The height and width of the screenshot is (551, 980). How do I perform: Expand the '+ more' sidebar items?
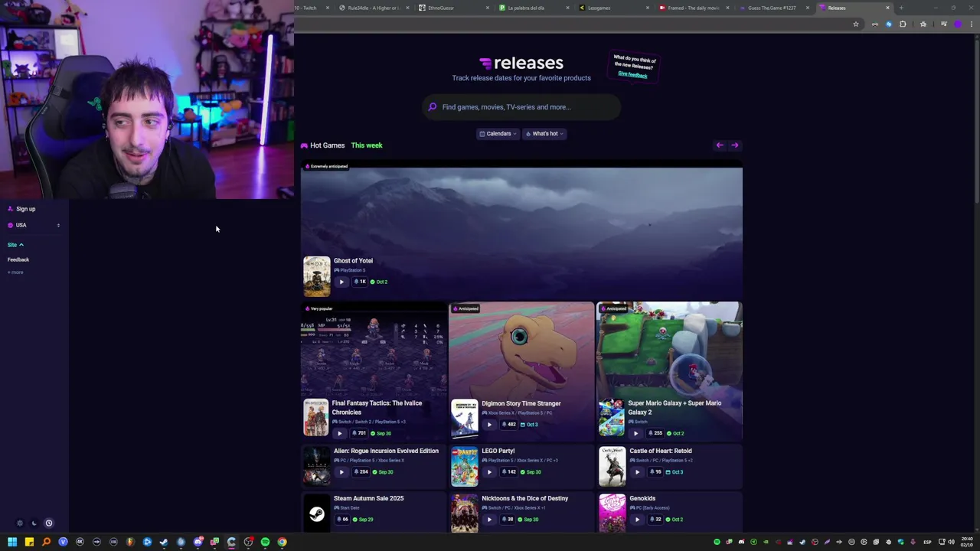tap(15, 272)
